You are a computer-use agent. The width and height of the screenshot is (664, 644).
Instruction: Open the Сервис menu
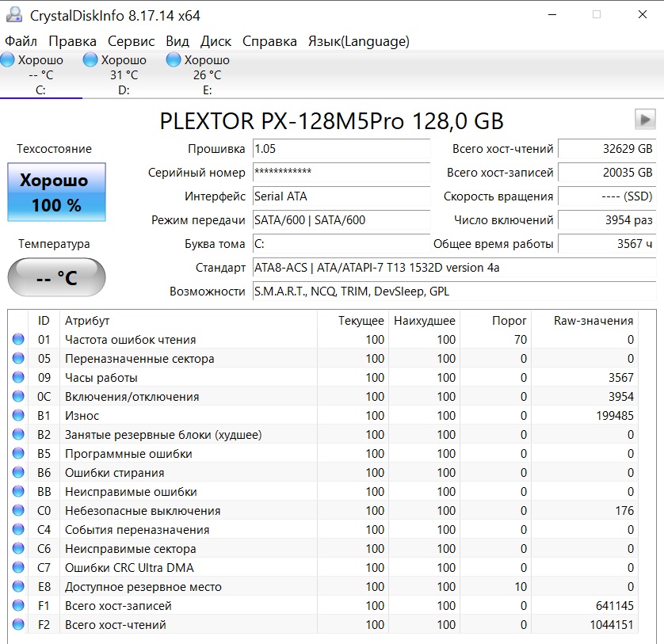pyautogui.click(x=131, y=41)
